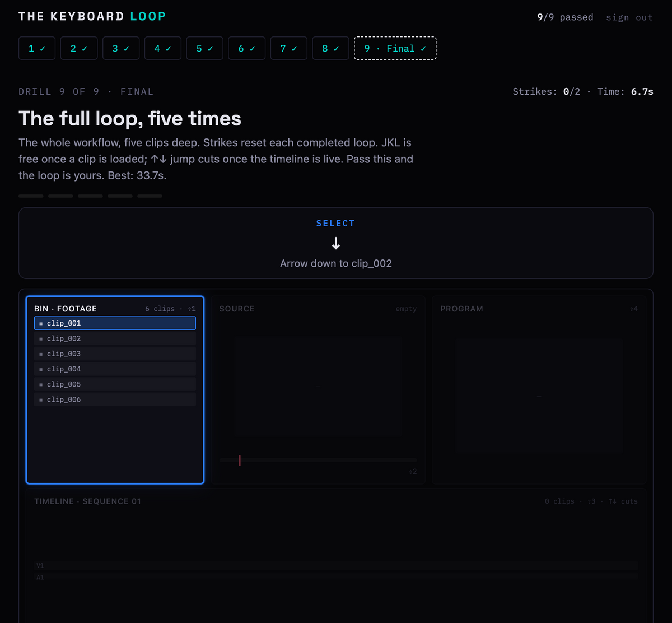
Task: Open the 9 · Final drill tab
Action: pos(395,48)
